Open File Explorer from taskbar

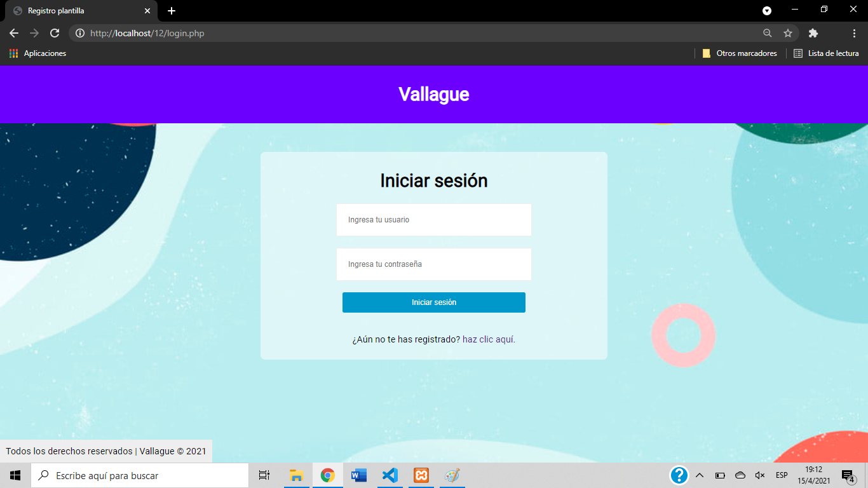(x=296, y=475)
